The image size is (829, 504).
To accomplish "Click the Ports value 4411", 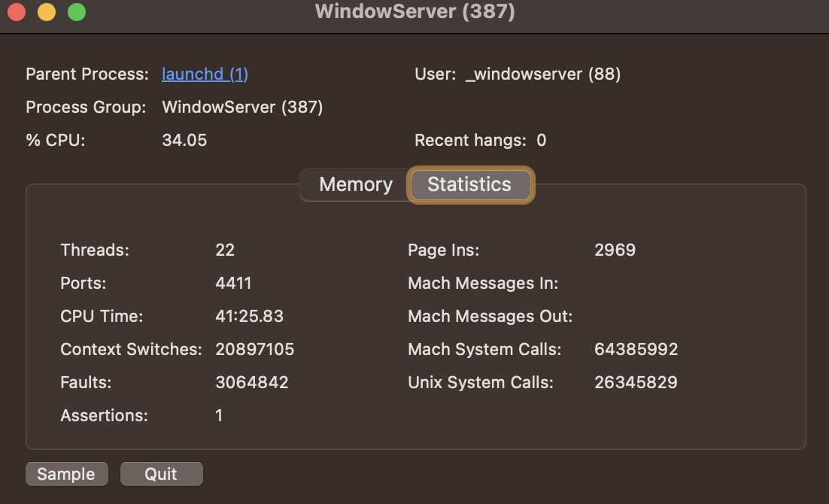I will [x=233, y=284].
